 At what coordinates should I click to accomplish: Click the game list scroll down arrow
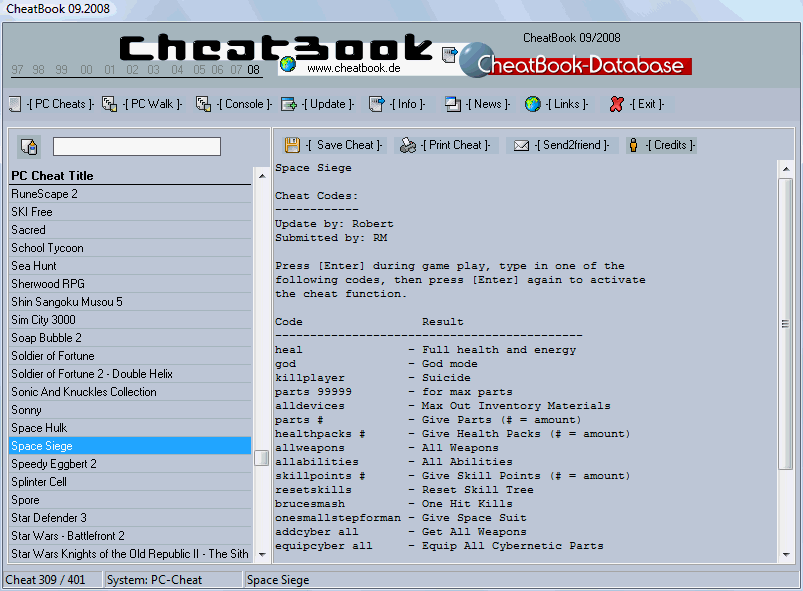[x=262, y=555]
